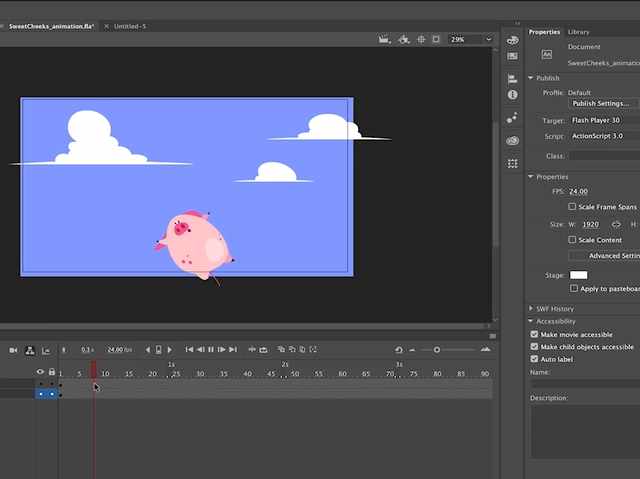
Task: Open Publish Settings dialog
Action: (x=604, y=104)
